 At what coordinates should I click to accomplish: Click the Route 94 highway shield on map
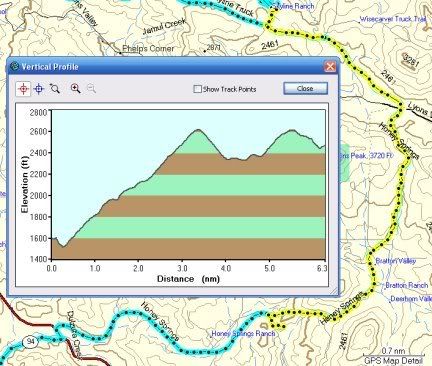(31, 342)
